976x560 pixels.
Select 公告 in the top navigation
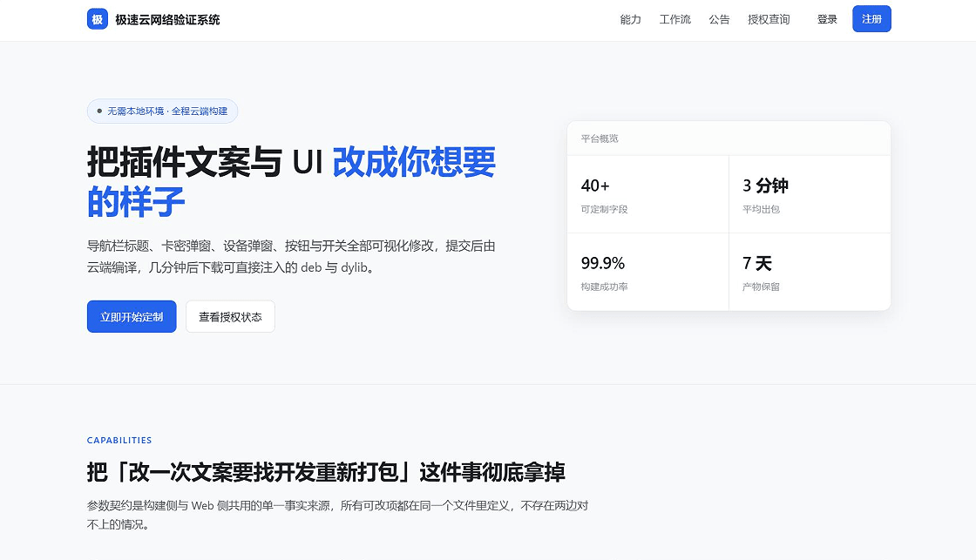coord(719,19)
